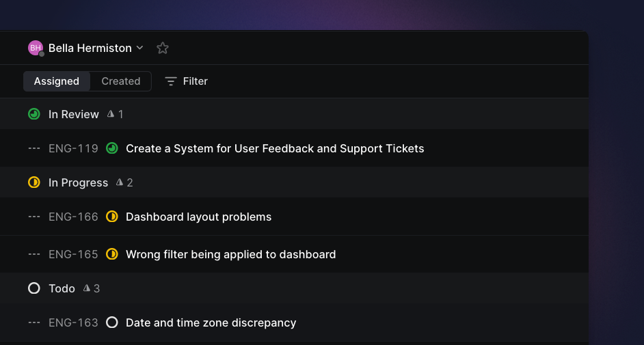Collapse the In Review group header
Image resolution: width=644 pixels, height=345 pixels.
coord(294,114)
